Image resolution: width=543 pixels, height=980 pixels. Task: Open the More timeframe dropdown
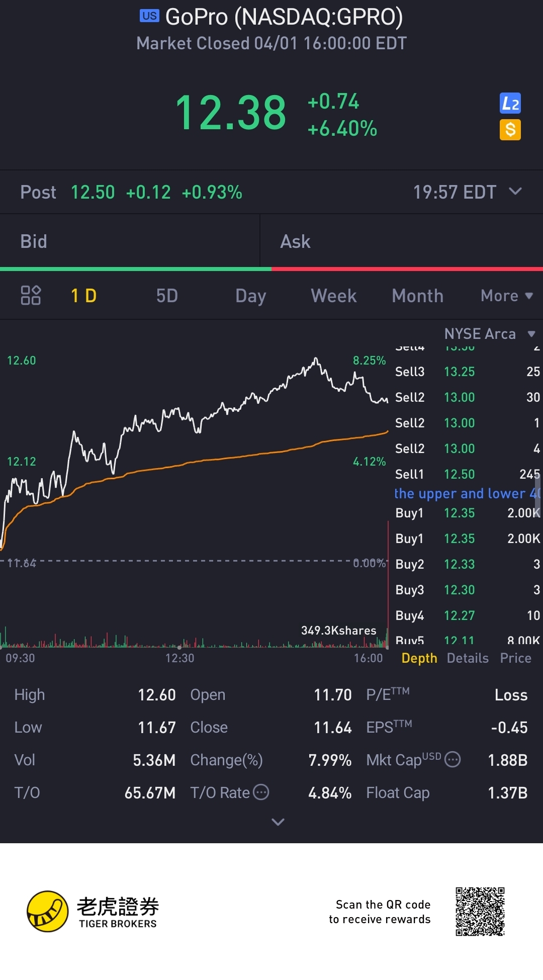point(506,296)
